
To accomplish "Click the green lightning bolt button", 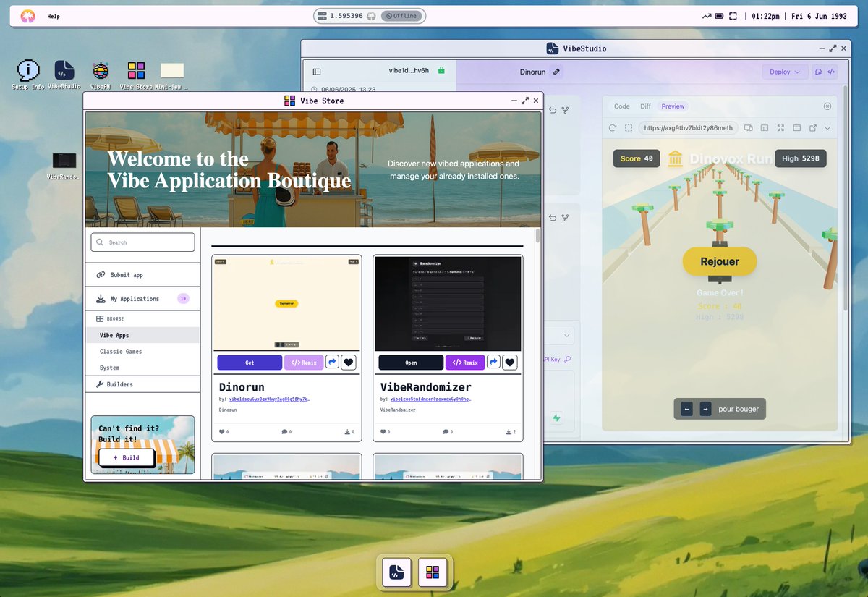I will 556,418.
